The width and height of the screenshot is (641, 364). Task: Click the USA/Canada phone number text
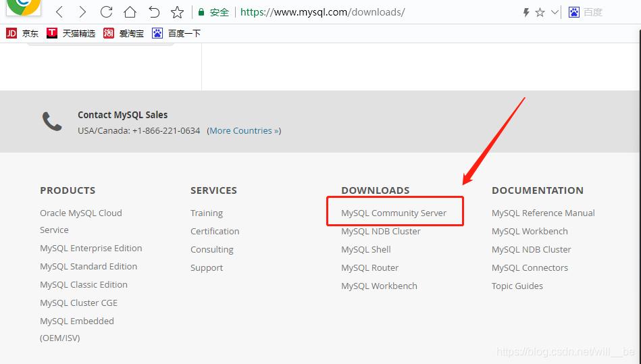tap(139, 131)
